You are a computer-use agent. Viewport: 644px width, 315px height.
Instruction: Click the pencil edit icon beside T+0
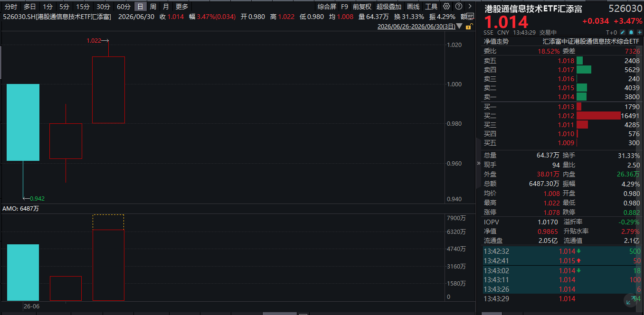click(x=622, y=32)
